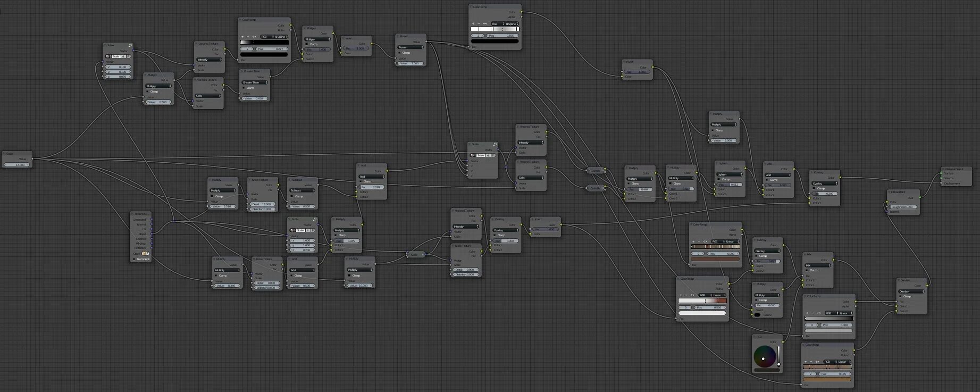
Task: Collapse the Diffuse BSDF node
Action: tap(890, 192)
